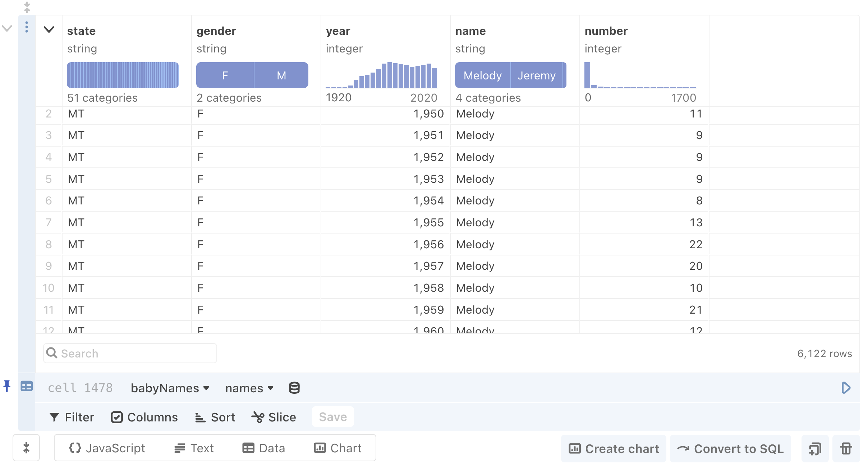Click the database source icon beside names

pos(294,388)
